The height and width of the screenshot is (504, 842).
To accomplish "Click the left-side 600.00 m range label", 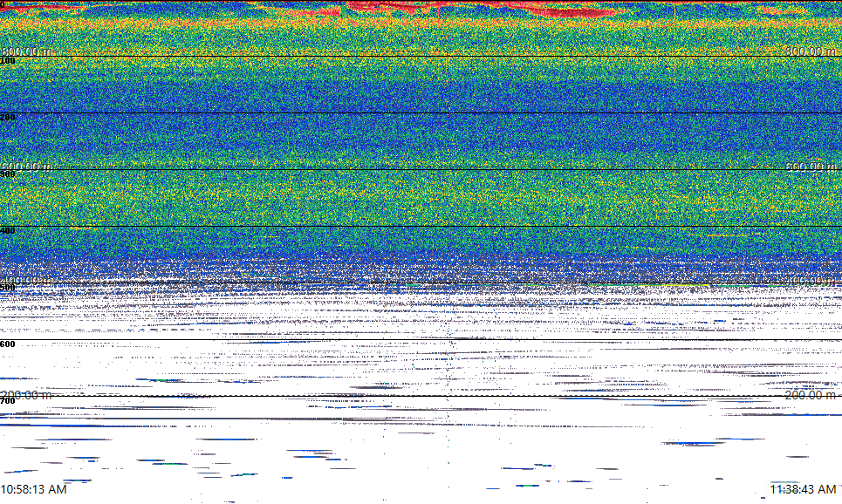I will 27,167.
